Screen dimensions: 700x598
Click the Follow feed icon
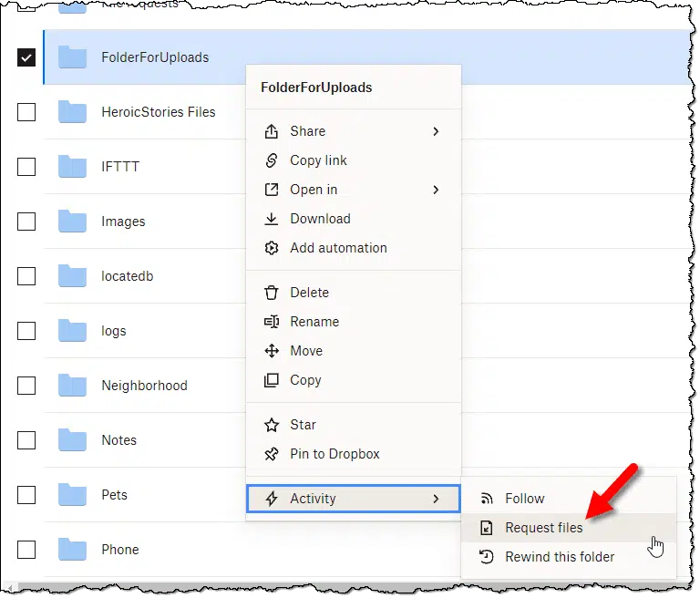point(487,500)
